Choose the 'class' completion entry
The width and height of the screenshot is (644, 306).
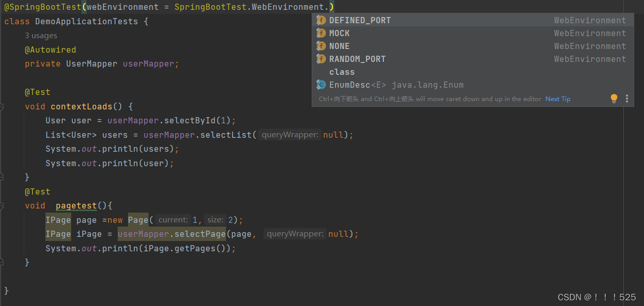[x=473, y=72]
